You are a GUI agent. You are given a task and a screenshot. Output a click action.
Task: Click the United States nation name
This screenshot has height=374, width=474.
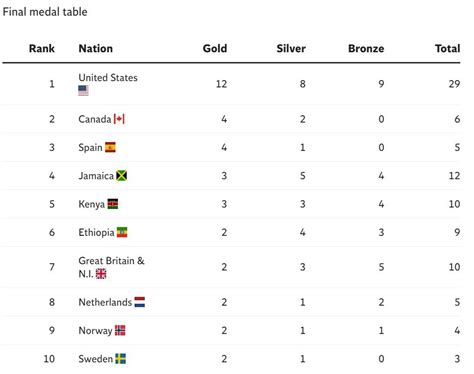(x=108, y=78)
